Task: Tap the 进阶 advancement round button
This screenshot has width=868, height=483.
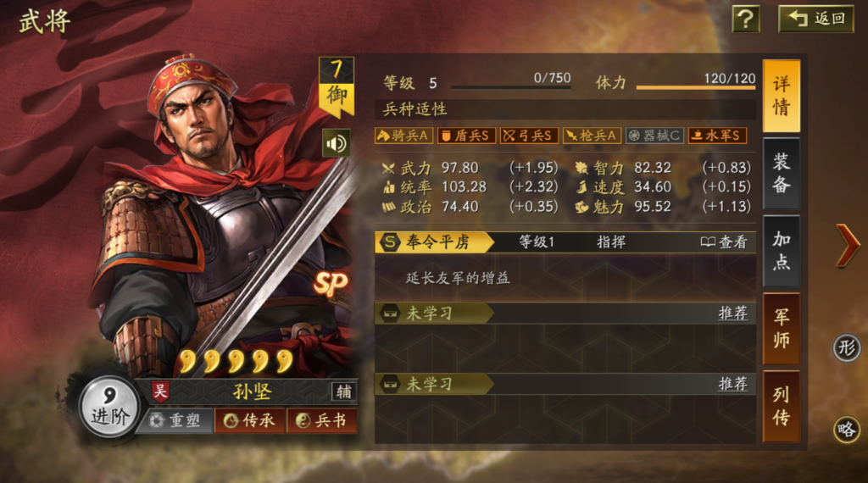Action: [x=109, y=408]
